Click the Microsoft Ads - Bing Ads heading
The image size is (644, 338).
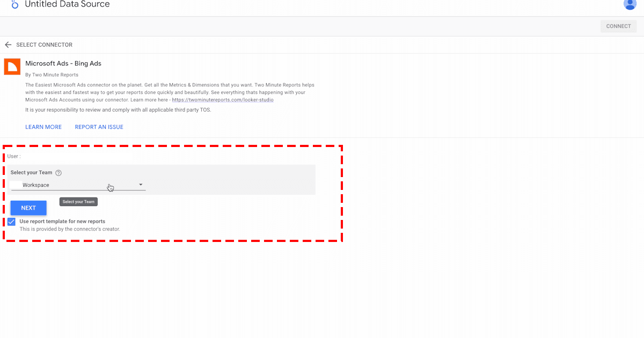[63, 63]
